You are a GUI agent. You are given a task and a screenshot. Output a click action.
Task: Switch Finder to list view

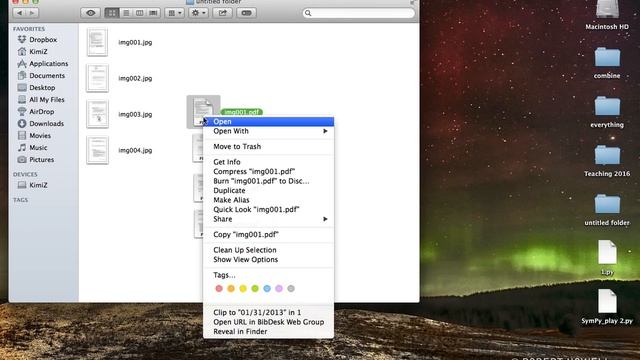tap(126, 13)
